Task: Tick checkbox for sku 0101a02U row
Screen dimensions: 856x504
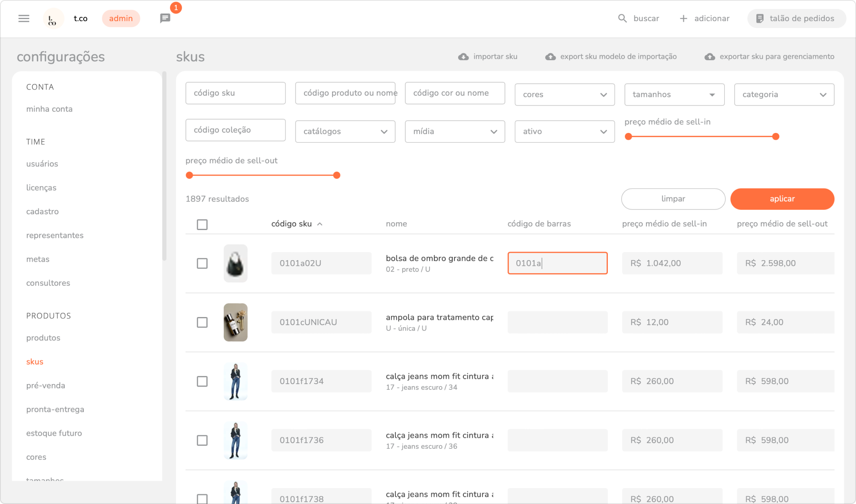Action: coord(202,263)
